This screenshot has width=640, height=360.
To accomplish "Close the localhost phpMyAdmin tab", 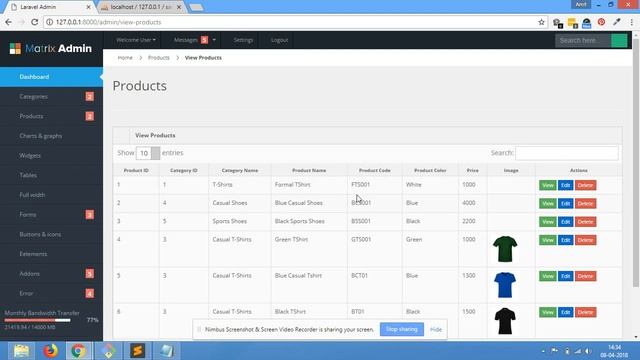I will click(179, 7).
